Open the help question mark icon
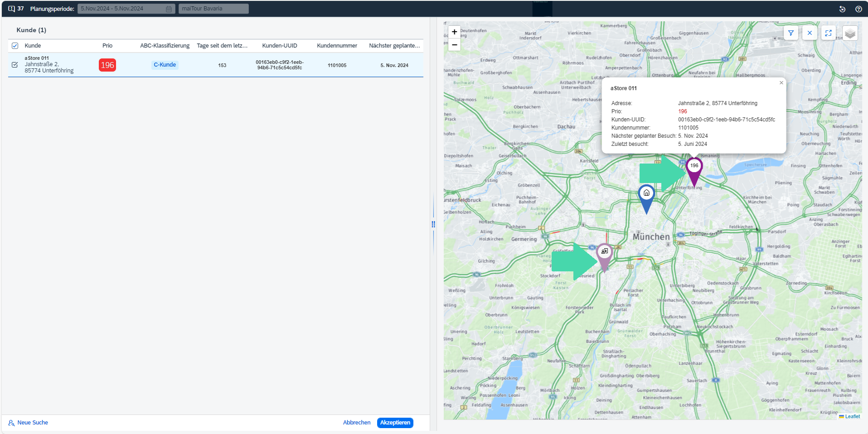This screenshot has width=868, height=434. (x=858, y=9)
